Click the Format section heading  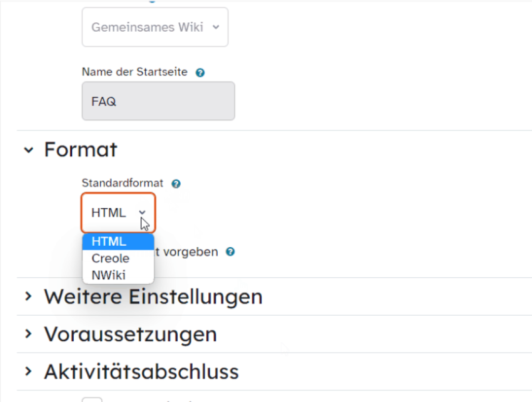point(80,150)
